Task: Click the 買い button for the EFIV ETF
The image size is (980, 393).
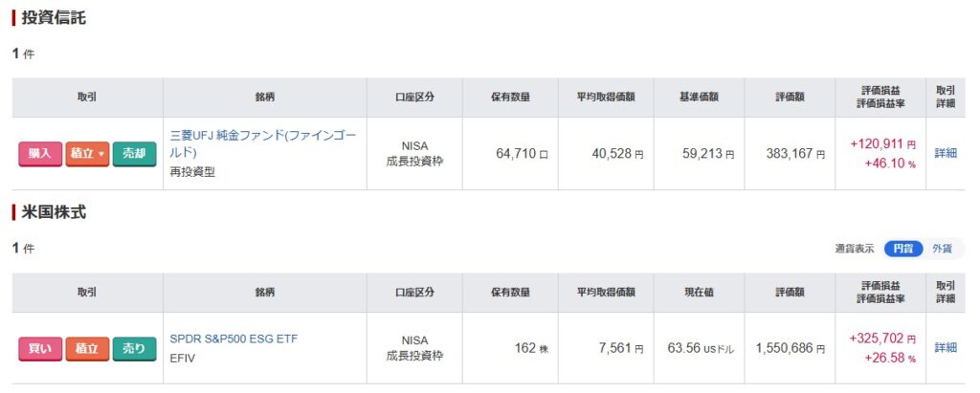Action: (x=39, y=349)
